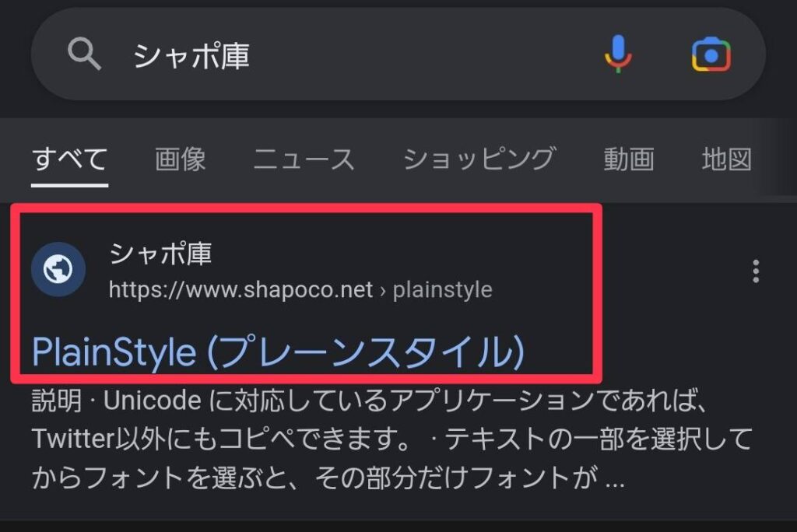Image resolution: width=797 pixels, height=532 pixels.
Task: Switch to the 画像 tab
Action: (181, 159)
